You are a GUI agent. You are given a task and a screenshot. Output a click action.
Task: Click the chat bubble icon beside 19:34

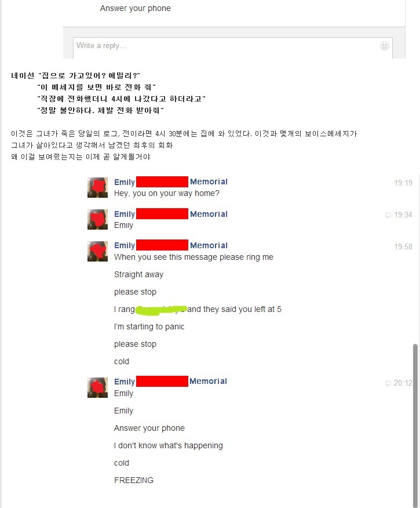pyautogui.click(x=388, y=215)
